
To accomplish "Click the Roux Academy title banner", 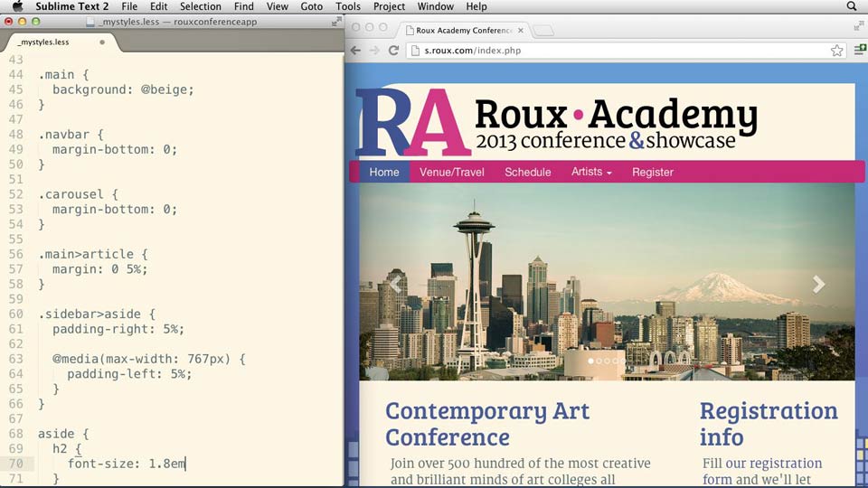I will coord(616,124).
